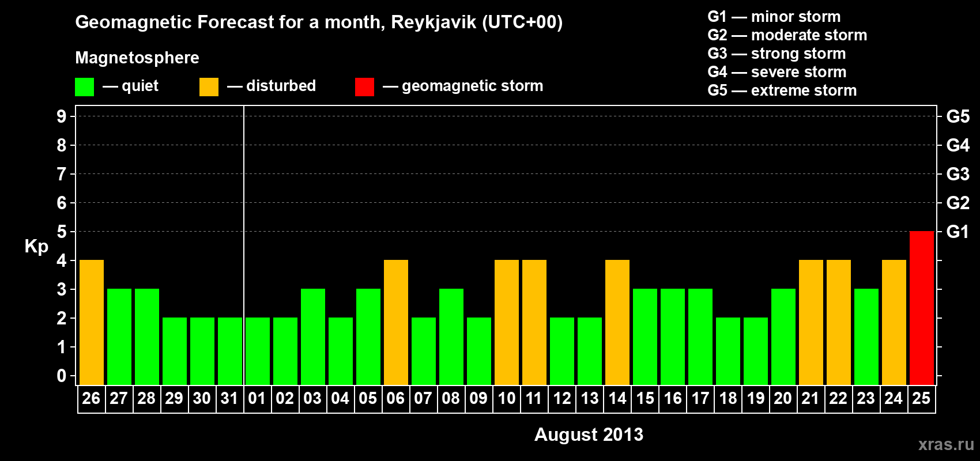Click 'G2 — moderate storm' legend entry

pos(787,35)
